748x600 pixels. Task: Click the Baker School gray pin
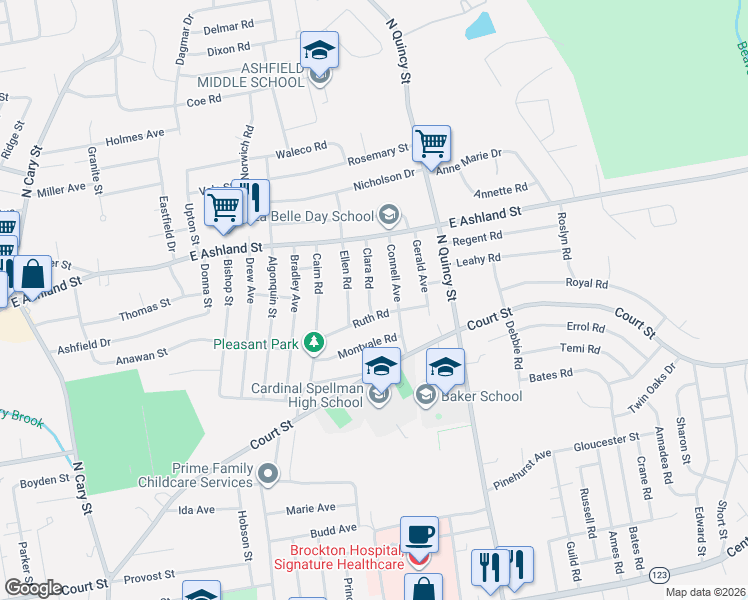tap(425, 396)
